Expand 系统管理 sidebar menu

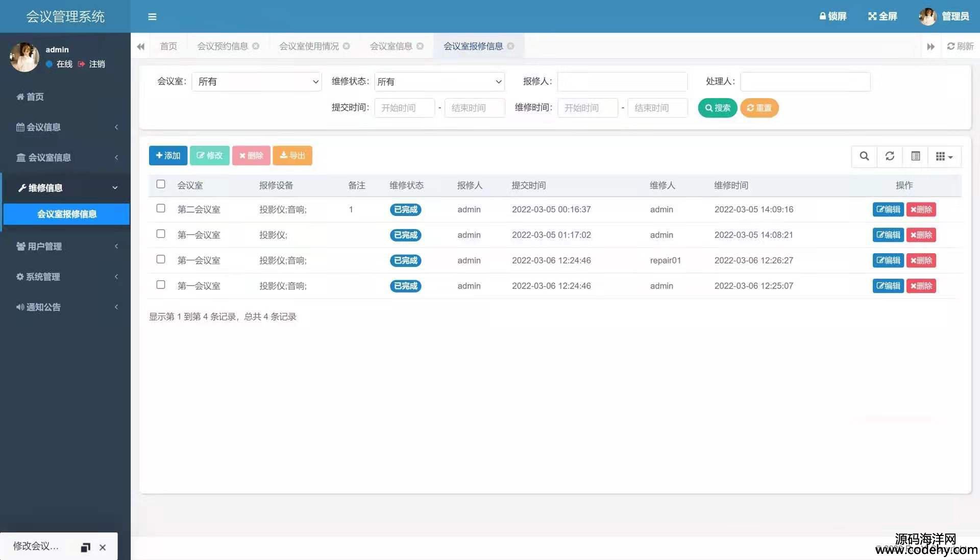coord(65,277)
